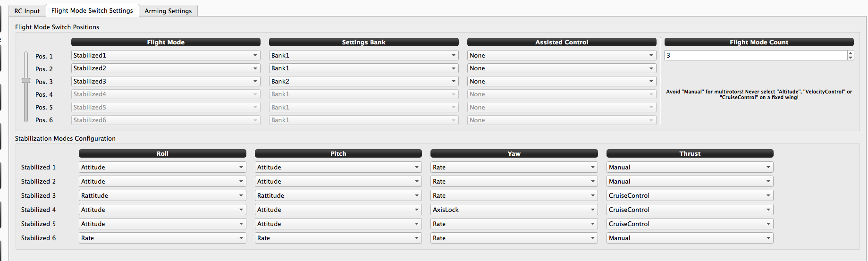Select the Flight Mode Switch Settings tab
The width and height of the screenshot is (868, 261).
click(92, 10)
